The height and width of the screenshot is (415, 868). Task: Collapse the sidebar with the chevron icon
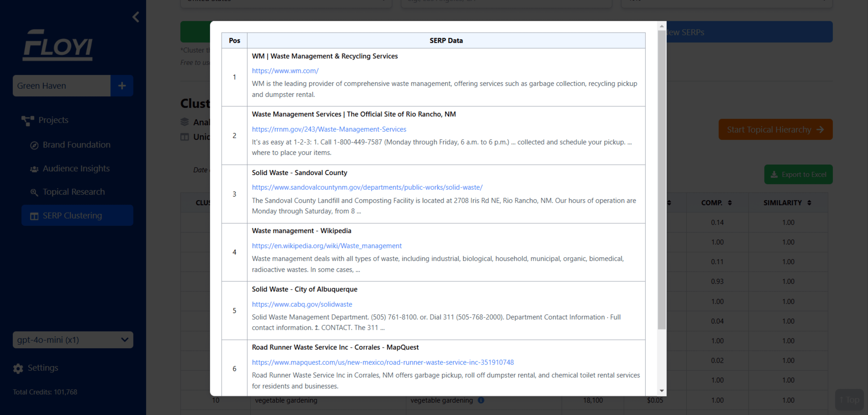pos(136,17)
